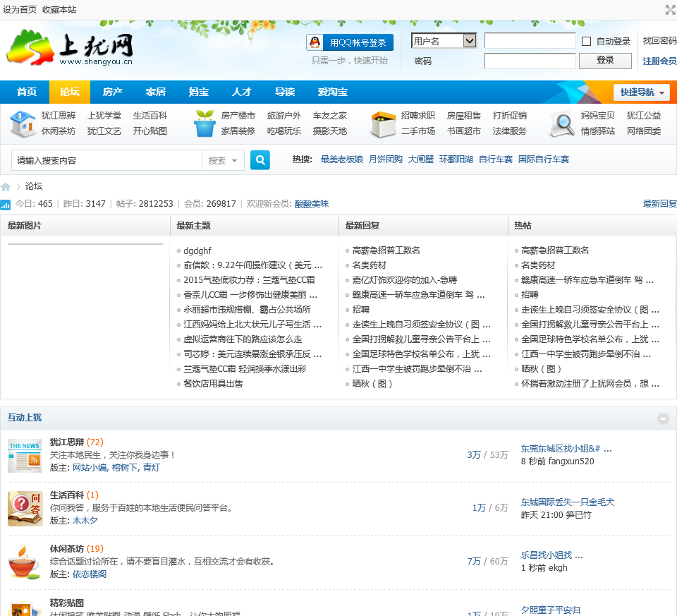Open the 二手市场 category link
Screen dimensions: 677x616
pyautogui.click(x=418, y=131)
